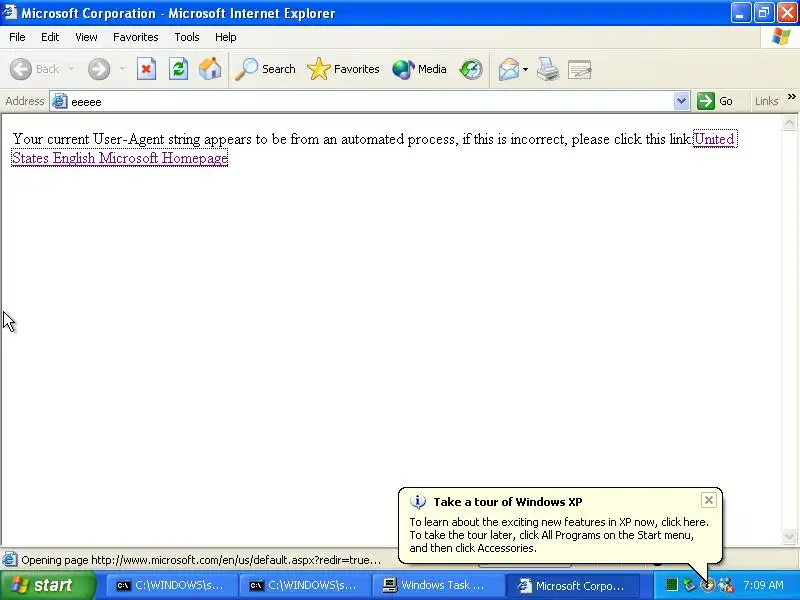Screen dimensions: 800x600
Task: Go to Home page icon
Action: point(210,69)
